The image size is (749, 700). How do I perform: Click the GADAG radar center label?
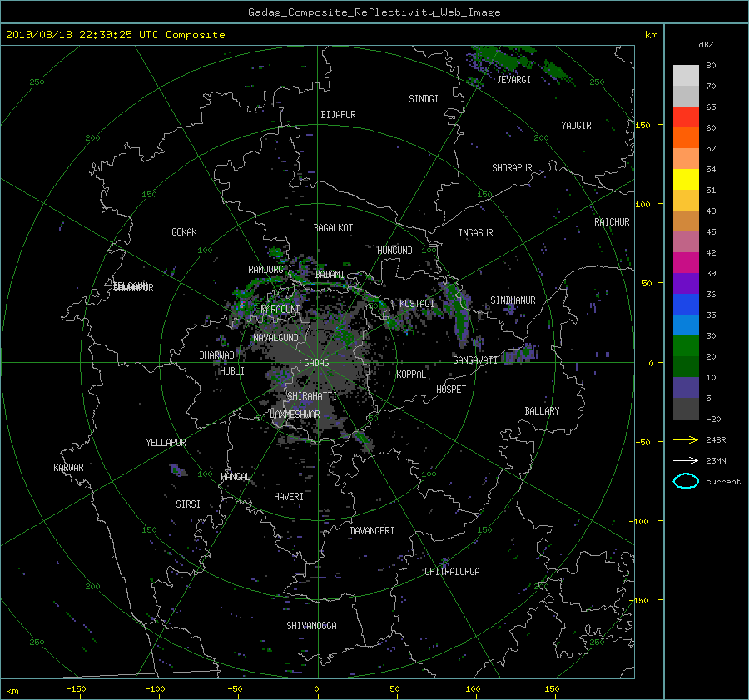pos(316,363)
